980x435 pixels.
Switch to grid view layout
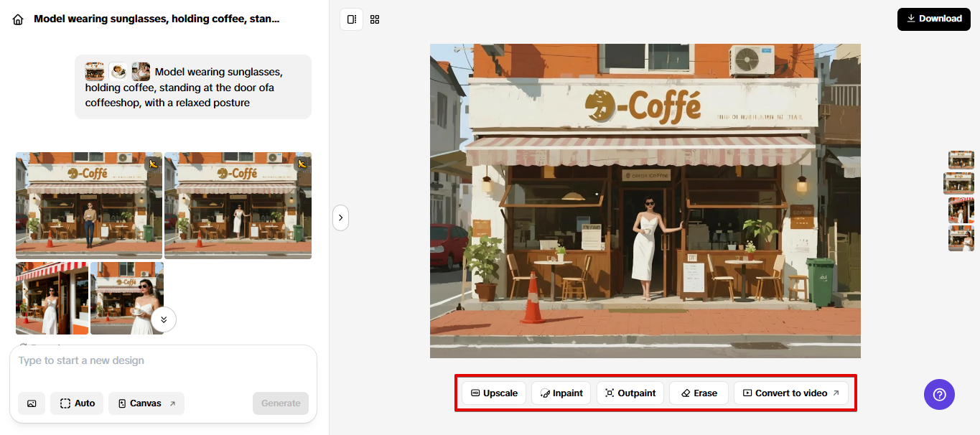[375, 19]
